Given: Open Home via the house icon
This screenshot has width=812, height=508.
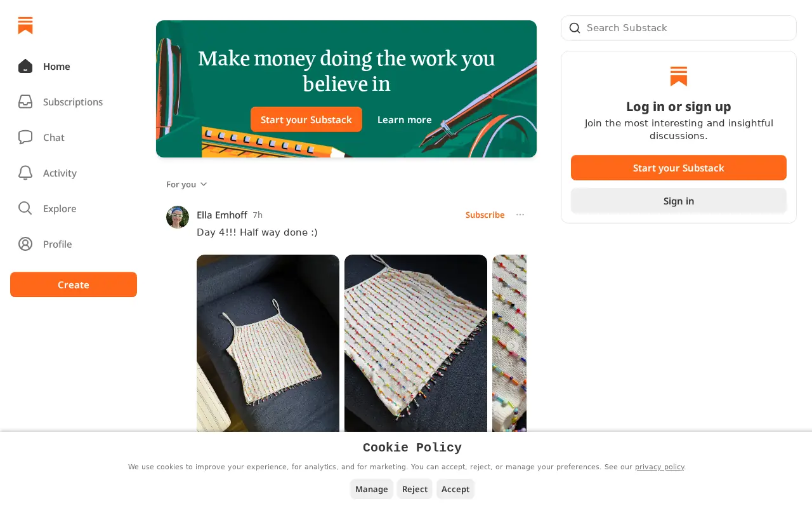Looking at the screenshot, I should coord(25,66).
